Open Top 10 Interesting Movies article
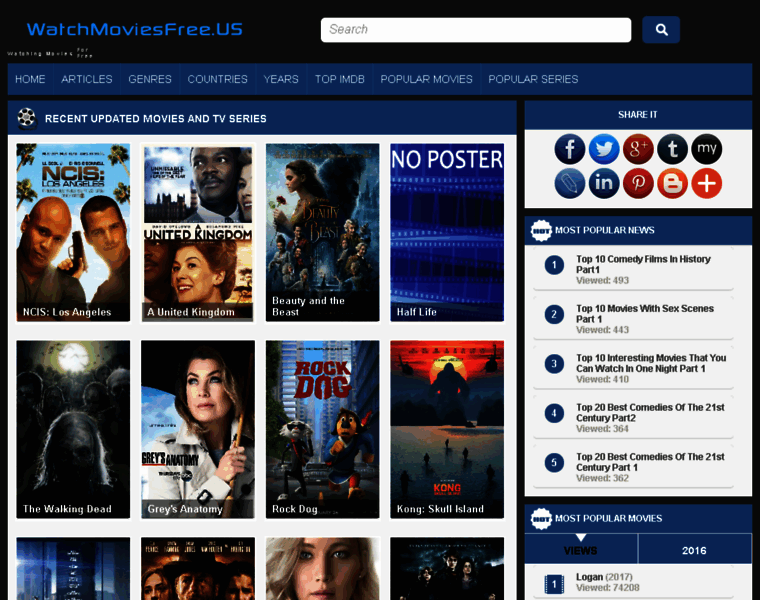The height and width of the screenshot is (600, 760). click(651, 363)
